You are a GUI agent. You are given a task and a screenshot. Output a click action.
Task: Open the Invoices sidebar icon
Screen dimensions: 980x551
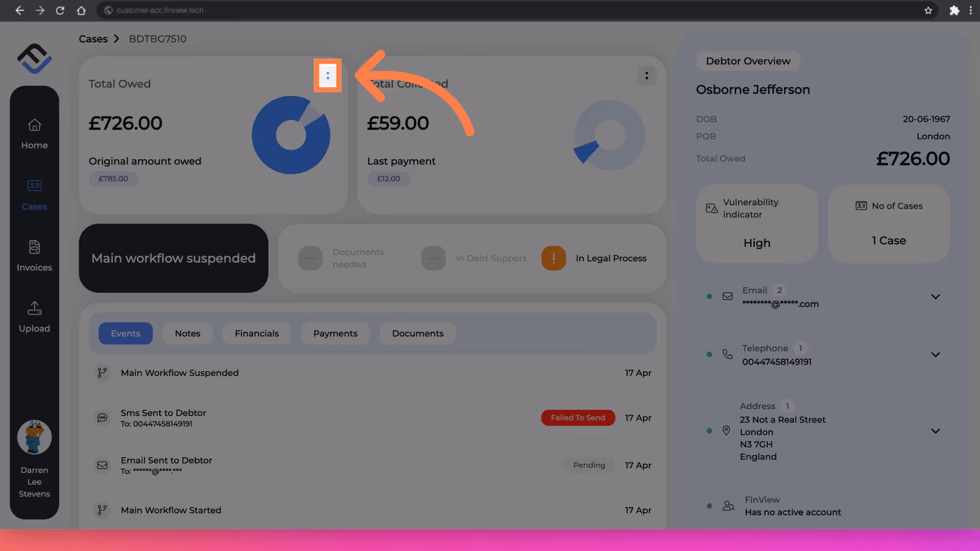click(34, 247)
